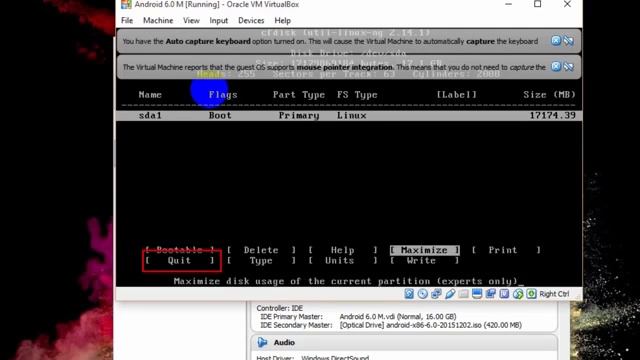Select the Delete option in cfdisk
This screenshot has width=640, height=360.
point(261,250)
